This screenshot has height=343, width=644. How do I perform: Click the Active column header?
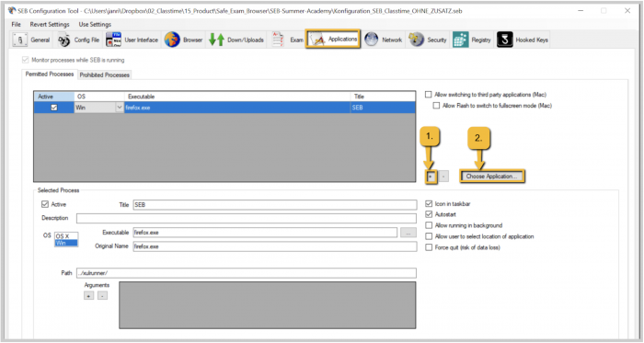pyautogui.click(x=53, y=97)
